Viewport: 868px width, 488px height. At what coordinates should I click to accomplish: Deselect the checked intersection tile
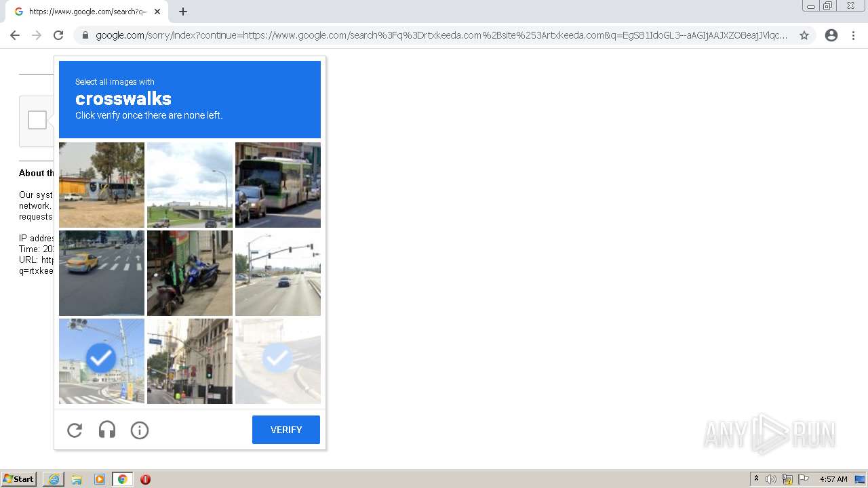click(x=102, y=361)
